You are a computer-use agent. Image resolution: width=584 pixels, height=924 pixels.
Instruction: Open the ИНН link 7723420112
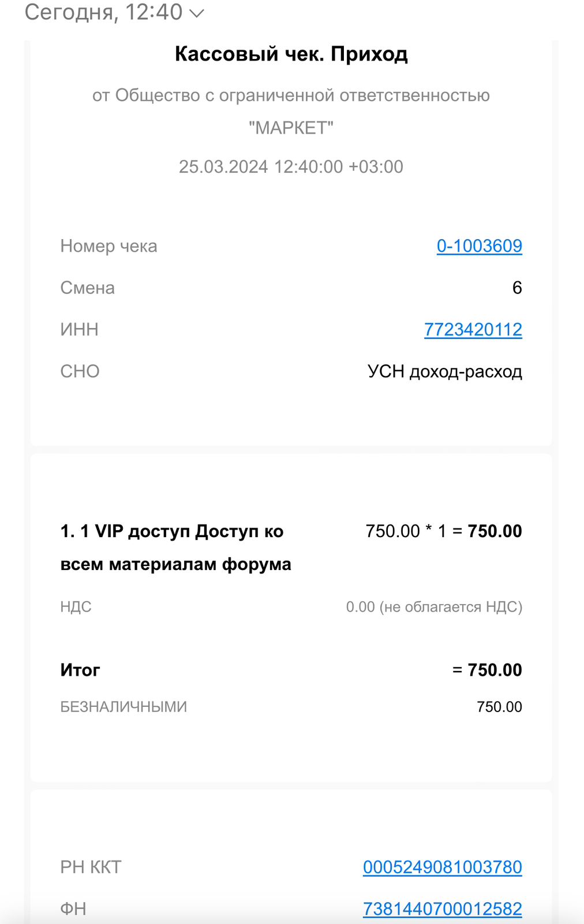[x=473, y=329]
